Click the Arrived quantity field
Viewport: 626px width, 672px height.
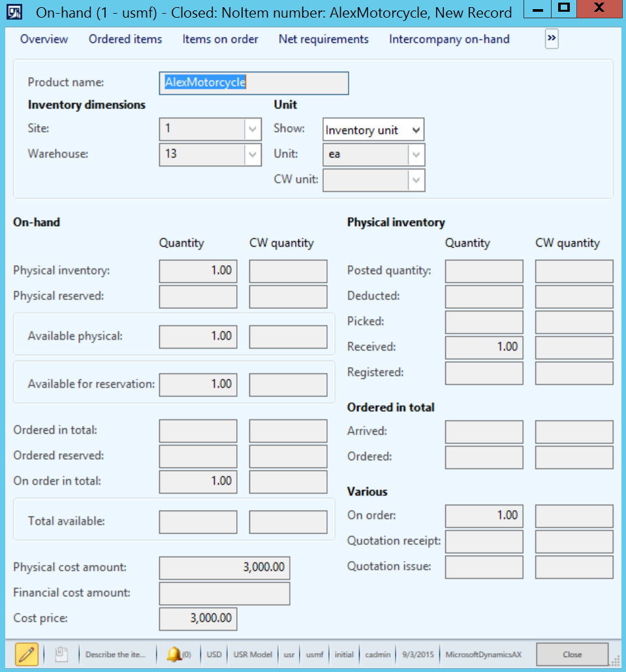point(484,432)
